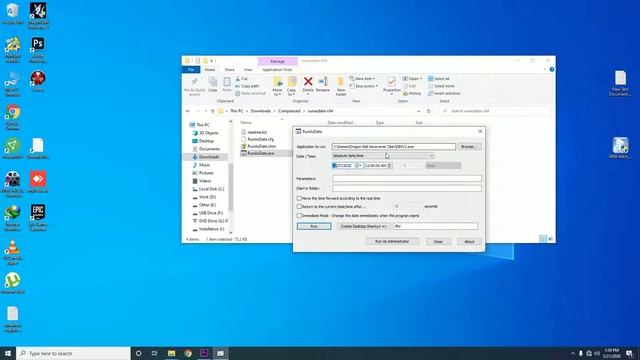Enable Return to current date/time after checkbox

300,207
